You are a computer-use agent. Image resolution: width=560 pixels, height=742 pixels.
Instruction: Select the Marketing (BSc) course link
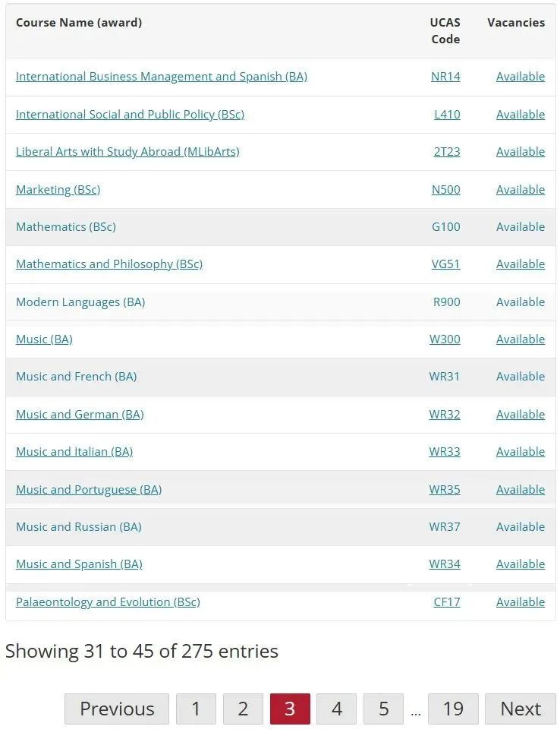[58, 190]
